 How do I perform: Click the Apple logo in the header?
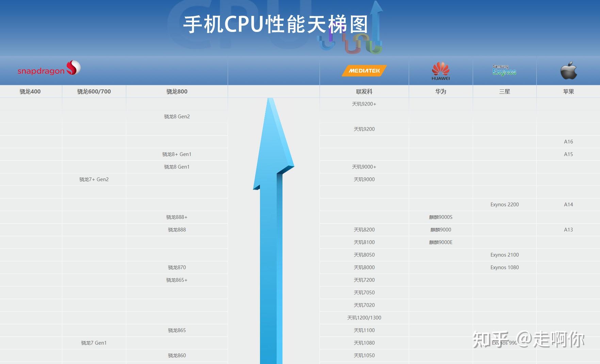(x=568, y=70)
